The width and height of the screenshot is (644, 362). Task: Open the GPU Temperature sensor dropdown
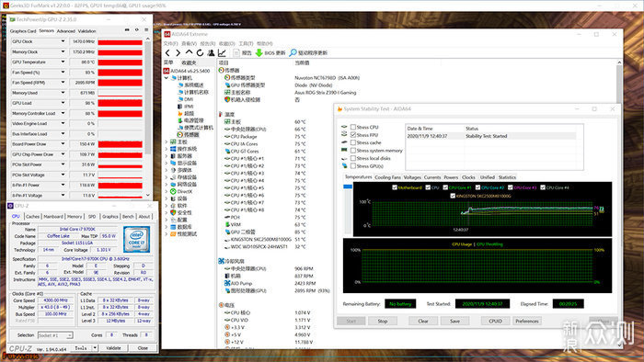(63, 62)
